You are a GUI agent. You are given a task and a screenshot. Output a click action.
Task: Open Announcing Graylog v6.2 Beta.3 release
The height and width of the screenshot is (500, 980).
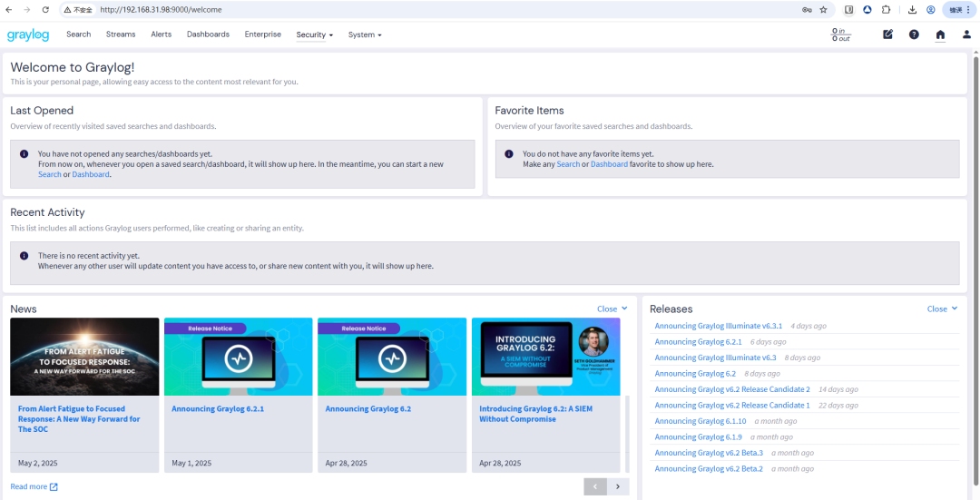pos(709,453)
